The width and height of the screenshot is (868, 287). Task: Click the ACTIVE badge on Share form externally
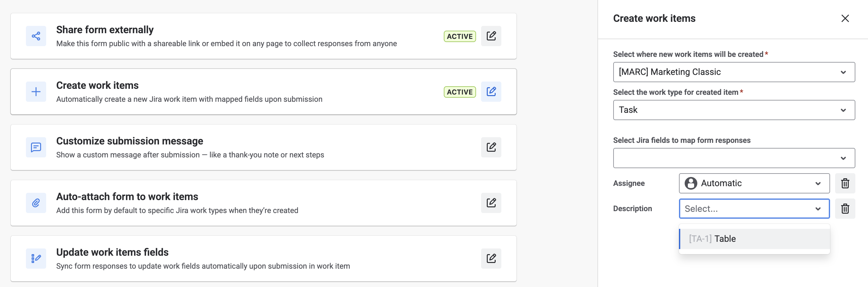pyautogui.click(x=460, y=36)
